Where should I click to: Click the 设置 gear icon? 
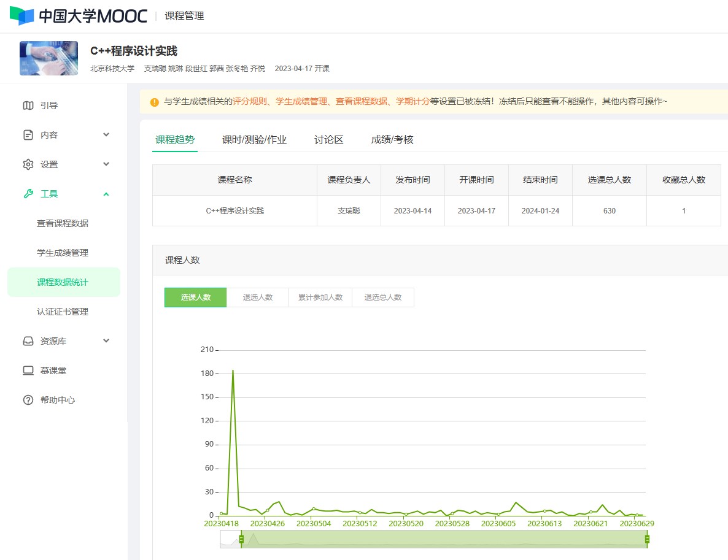click(28, 164)
